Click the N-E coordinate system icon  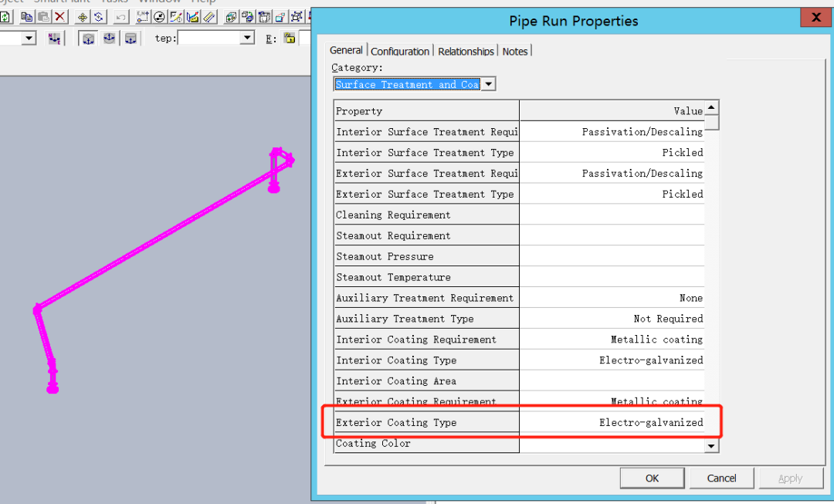pyautogui.click(x=54, y=39)
